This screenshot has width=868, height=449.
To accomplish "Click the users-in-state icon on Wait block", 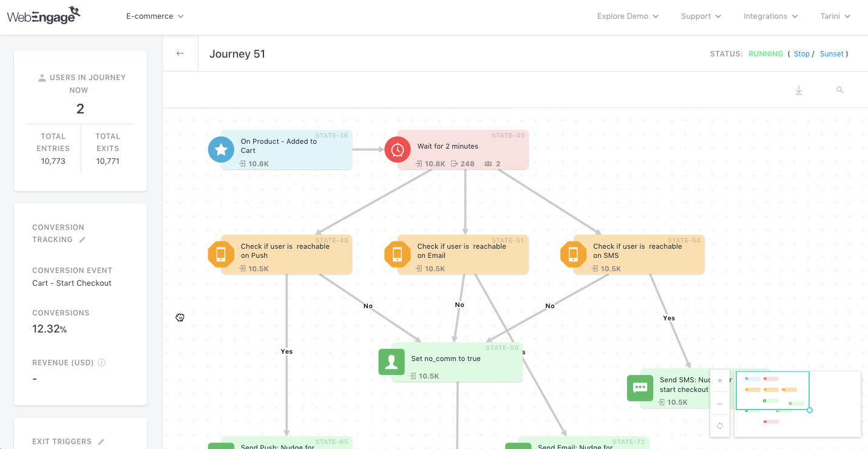I will click(x=488, y=164).
